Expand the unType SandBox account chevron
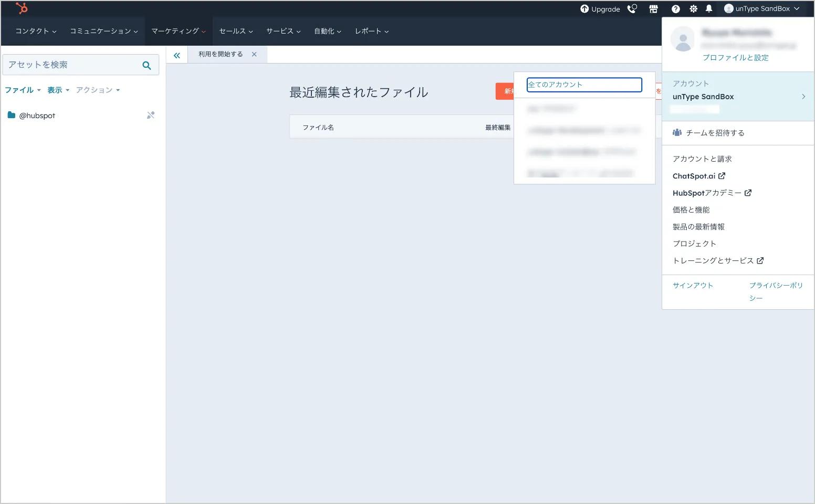Screen dimensions: 815x504 (x=803, y=97)
